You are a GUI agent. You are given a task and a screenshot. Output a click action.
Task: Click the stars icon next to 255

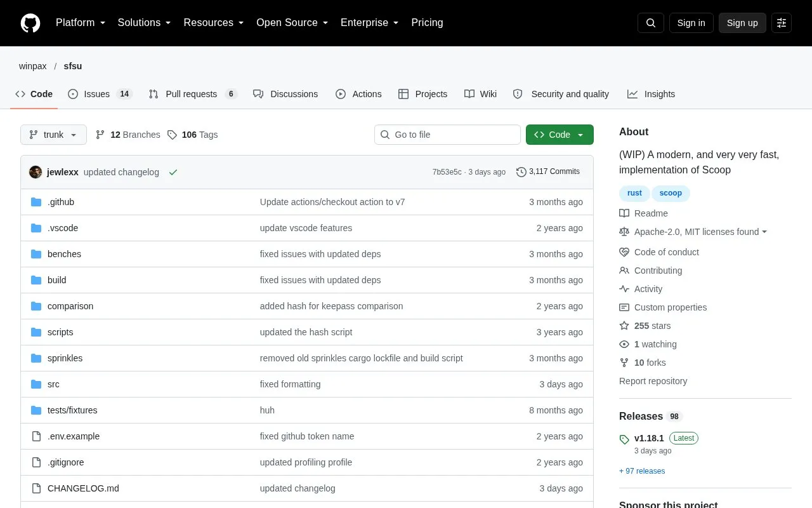point(624,326)
